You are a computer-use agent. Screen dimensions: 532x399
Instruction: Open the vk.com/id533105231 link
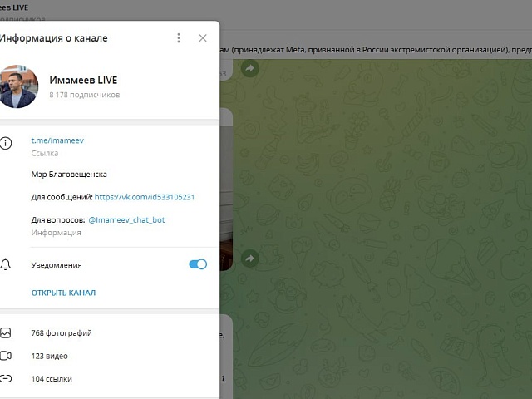[144, 197]
